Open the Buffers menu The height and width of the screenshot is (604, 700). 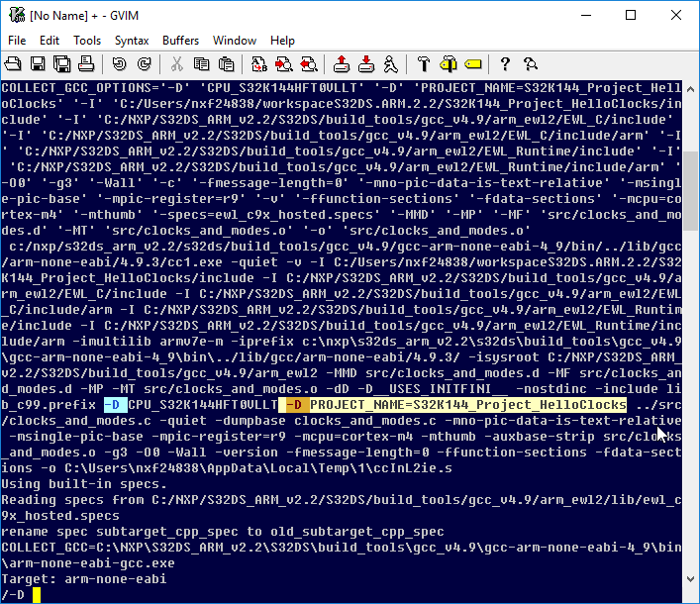tap(180, 41)
